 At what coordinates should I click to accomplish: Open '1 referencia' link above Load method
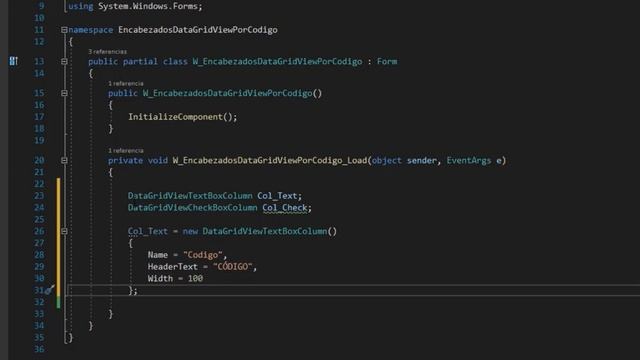126,151
